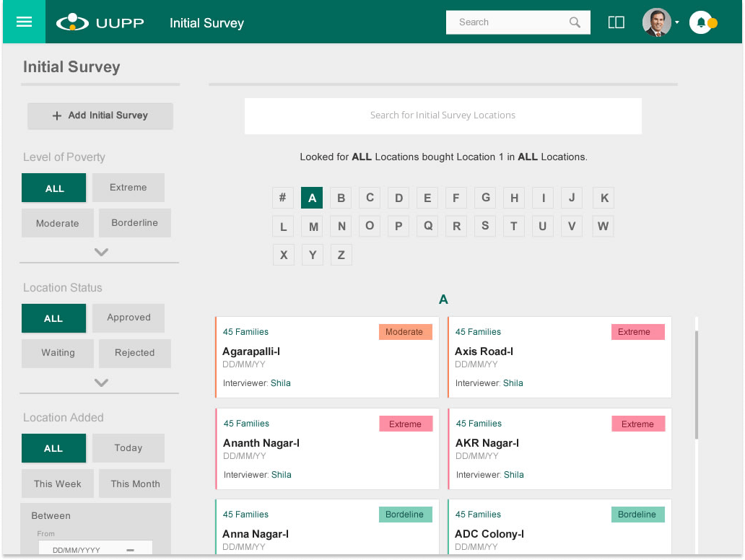Click the plus icon on Add Initial Survey

(57, 116)
